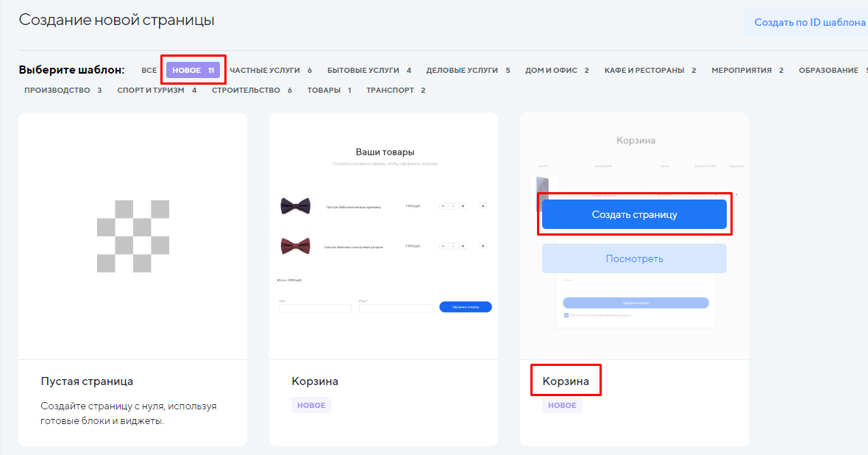
Task: Choose the ДОМ И ОФИС category
Action: [557, 71]
